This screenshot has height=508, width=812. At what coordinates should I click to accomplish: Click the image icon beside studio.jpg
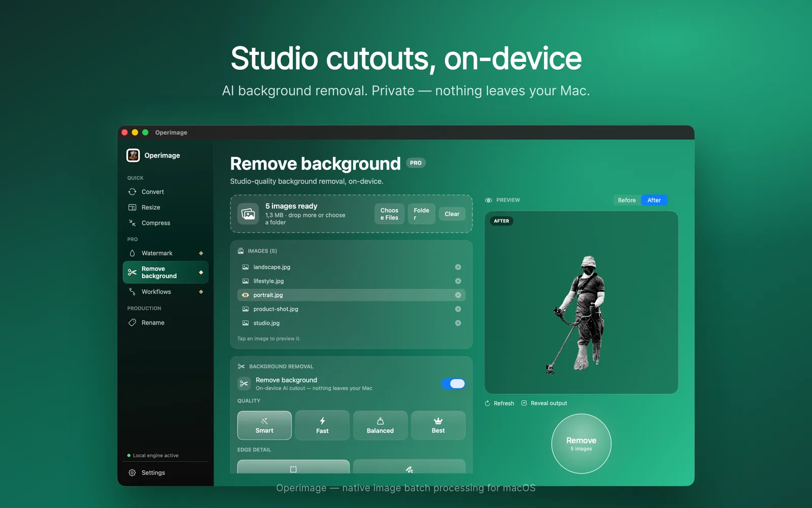coord(245,323)
